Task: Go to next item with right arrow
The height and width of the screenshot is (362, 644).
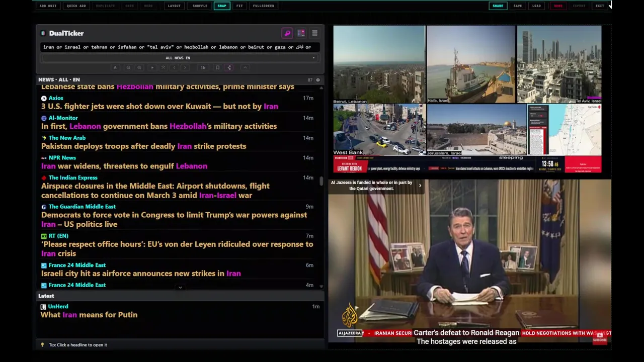Action: coord(185,67)
